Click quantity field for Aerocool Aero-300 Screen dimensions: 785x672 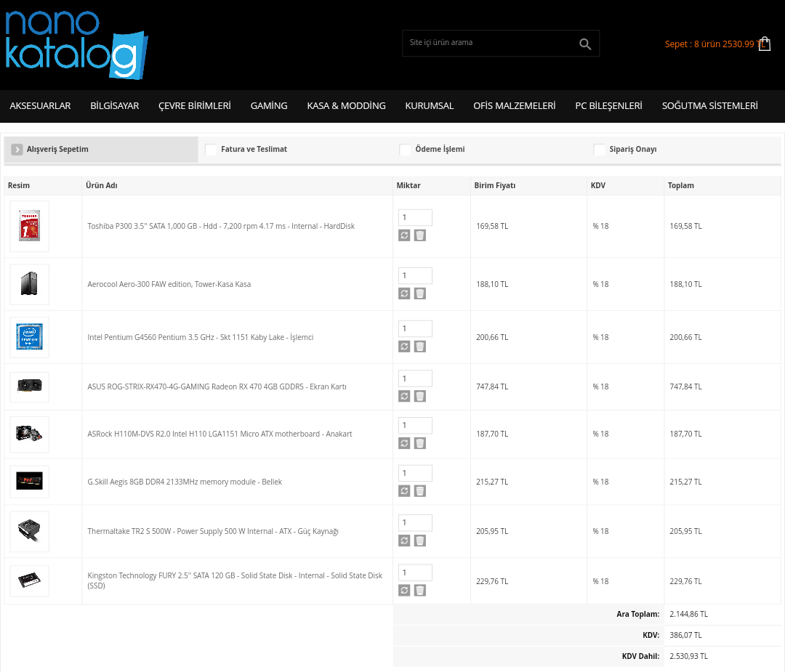click(415, 276)
